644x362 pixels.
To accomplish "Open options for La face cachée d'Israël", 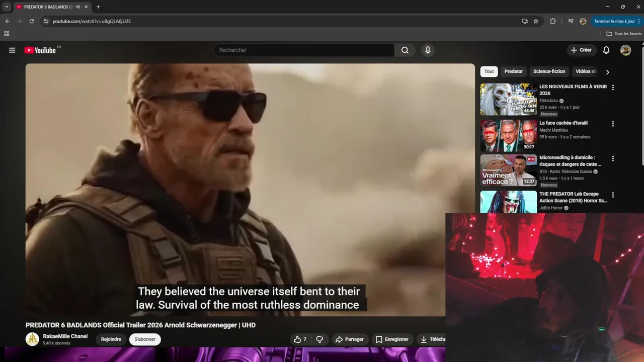I will coord(613,124).
